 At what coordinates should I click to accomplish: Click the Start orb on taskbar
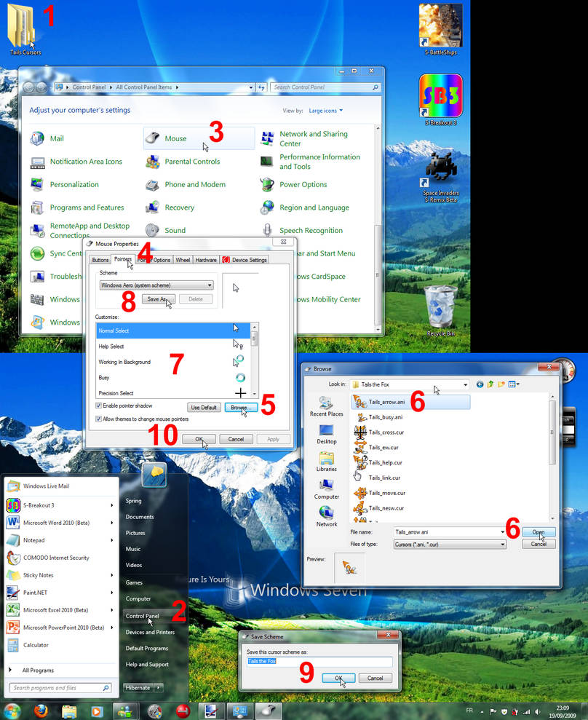tap(11, 711)
